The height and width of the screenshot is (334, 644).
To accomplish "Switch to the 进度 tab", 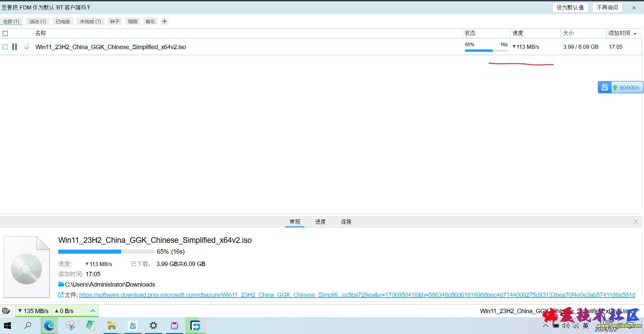I will click(320, 222).
